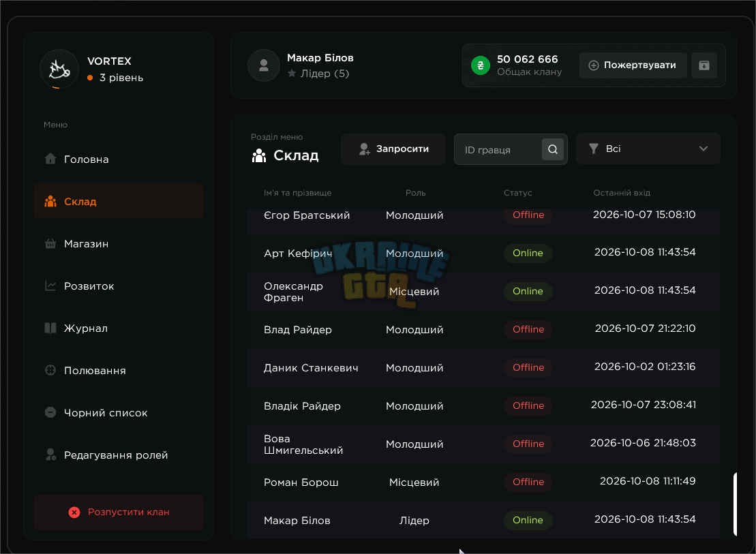This screenshot has width=756, height=554.
Task: Click the Магазин basket icon
Action: coord(50,243)
